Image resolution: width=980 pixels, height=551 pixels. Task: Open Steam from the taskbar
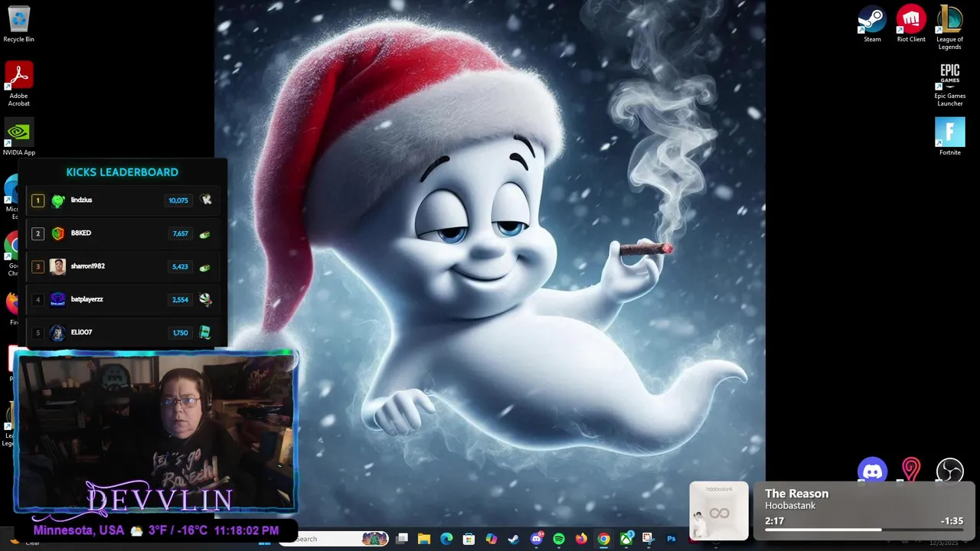tap(513, 539)
